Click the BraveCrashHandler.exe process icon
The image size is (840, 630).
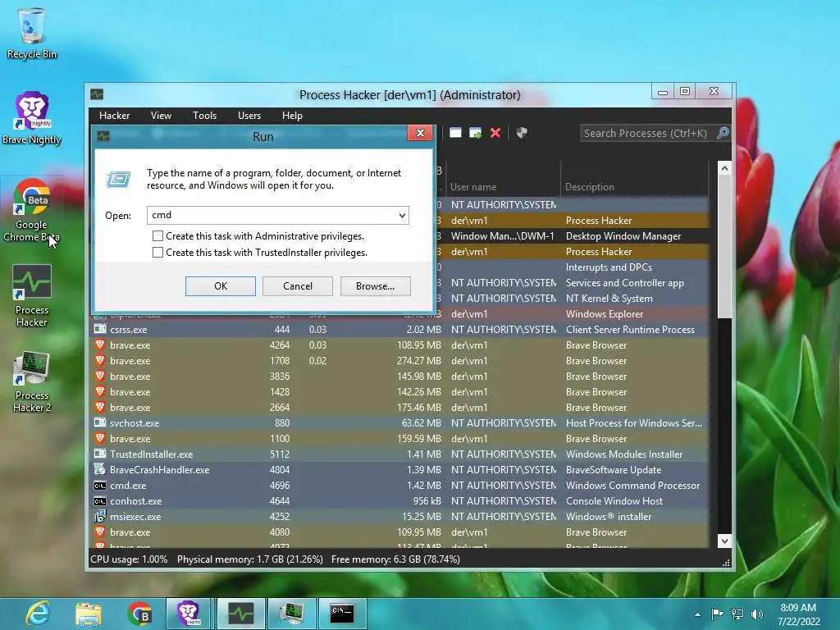tap(99, 468)
